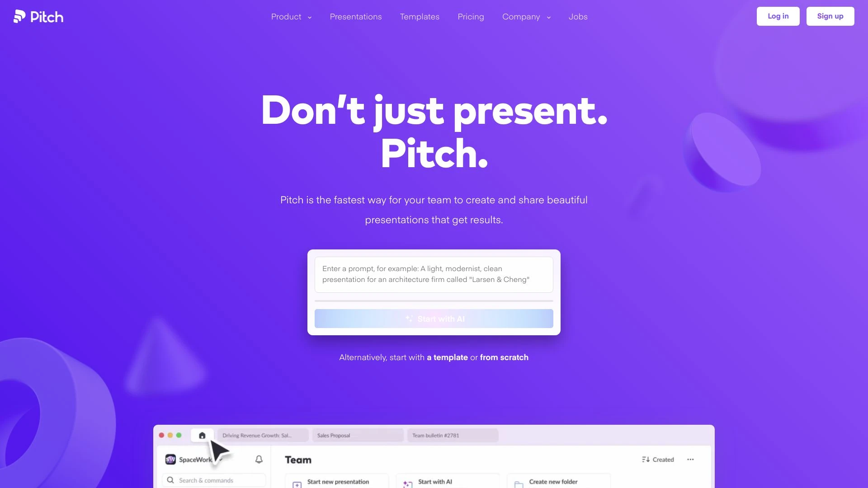Click the prompt input text field
The width and height of the screenshot is (868, 488).
pyautogui.click(x=434, y=274)
